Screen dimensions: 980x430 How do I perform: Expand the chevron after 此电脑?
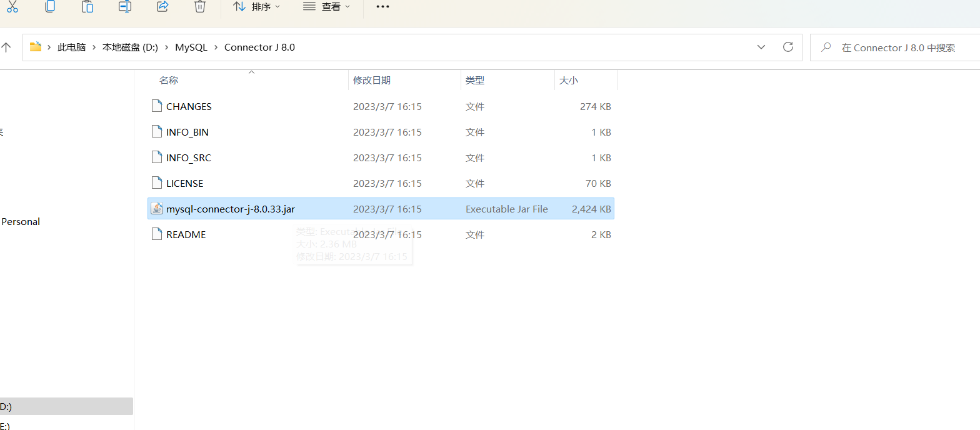click(x=94, y=47)
